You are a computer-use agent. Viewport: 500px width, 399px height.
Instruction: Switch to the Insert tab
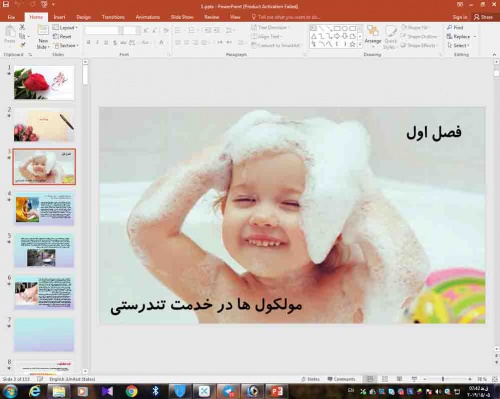point(59,17)
